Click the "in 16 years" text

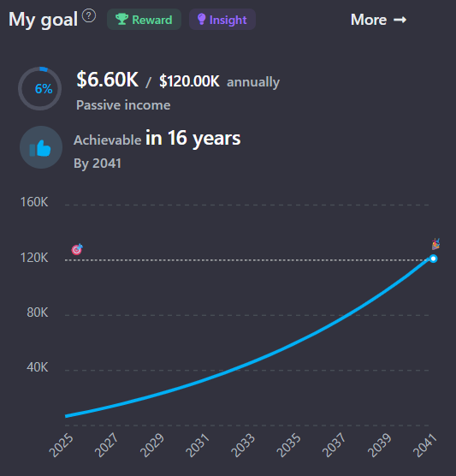(x=193, y=139)
